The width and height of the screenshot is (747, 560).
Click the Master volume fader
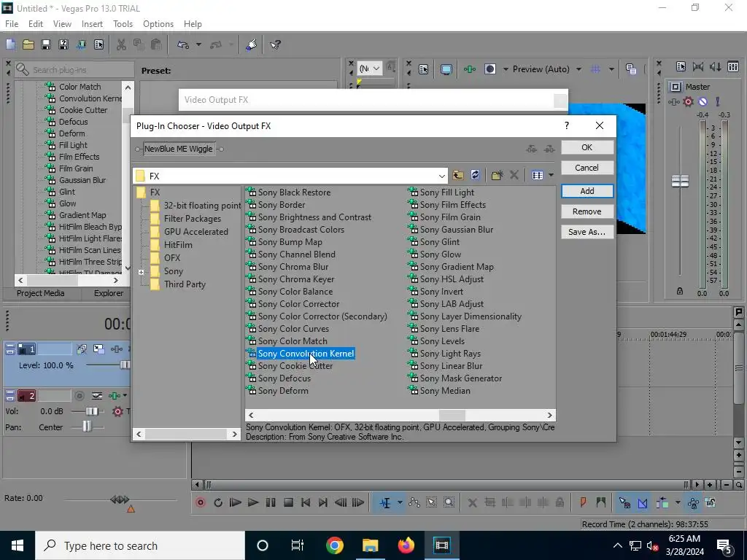680,181
